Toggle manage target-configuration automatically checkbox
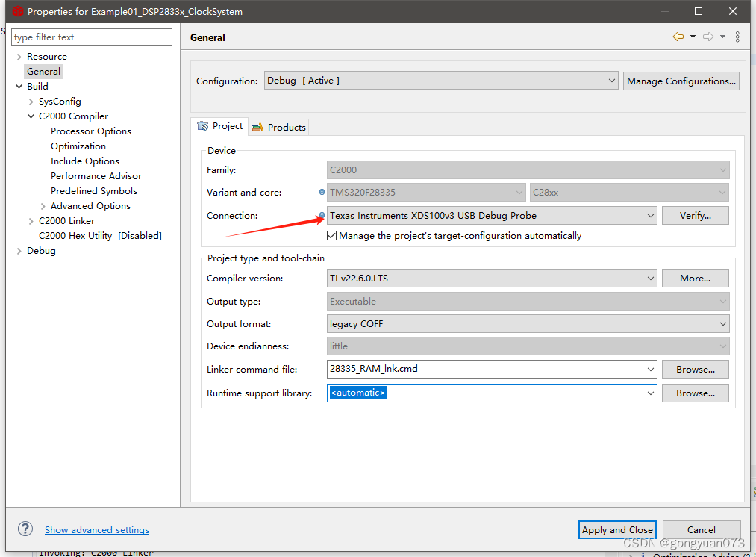756x557 pixels. (331, 236)
